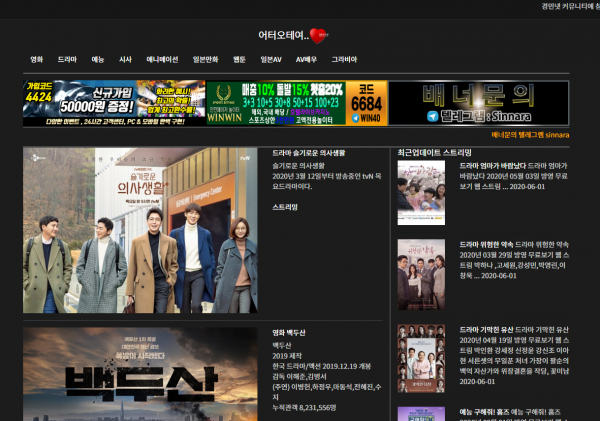
Task: Click the 스트리밍 link under 슬기로운 의사생활
Action: [285, 207]
